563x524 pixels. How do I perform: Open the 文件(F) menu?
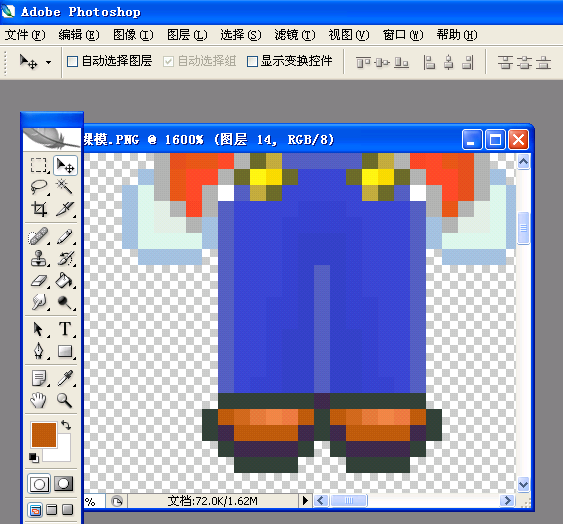25,35
